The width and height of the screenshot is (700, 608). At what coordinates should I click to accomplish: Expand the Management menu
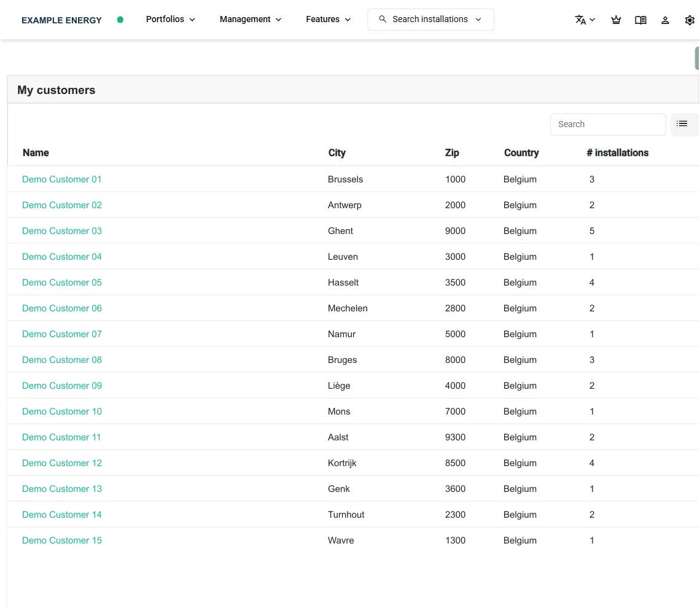(x=251, y=19)
